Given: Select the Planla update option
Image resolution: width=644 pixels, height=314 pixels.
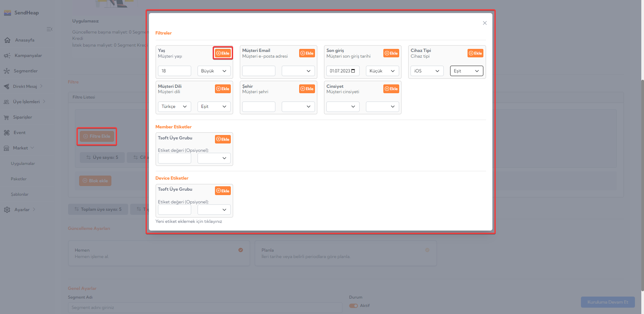Looking at the screenshot, I should [x=346, y=253].
